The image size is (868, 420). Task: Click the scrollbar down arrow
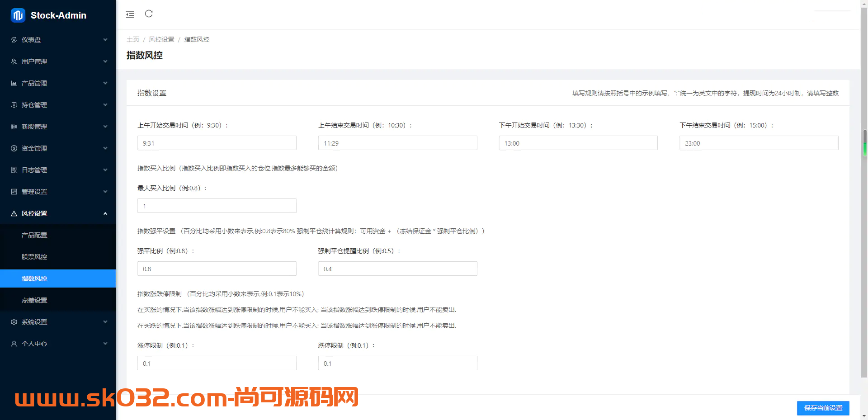864,416
